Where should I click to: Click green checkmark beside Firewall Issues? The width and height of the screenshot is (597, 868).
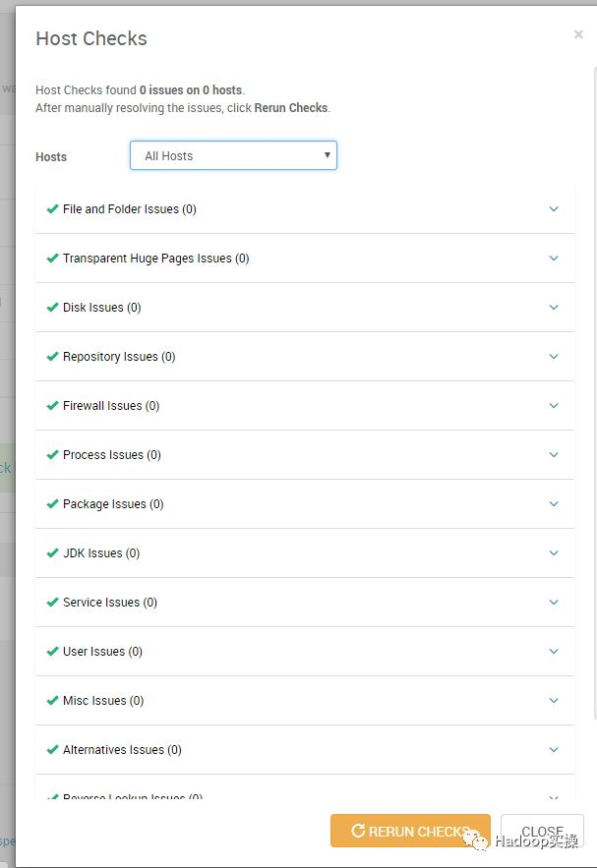pos(52,406)
